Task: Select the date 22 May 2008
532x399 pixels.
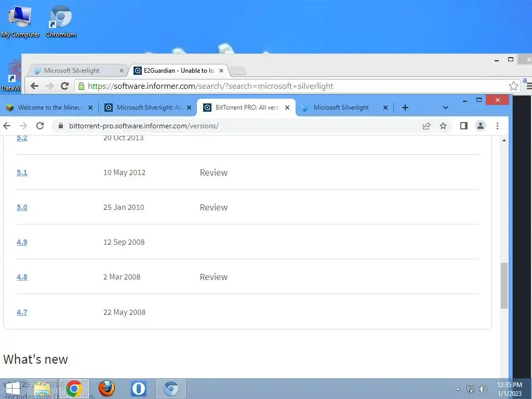Action: click(124, 312)
